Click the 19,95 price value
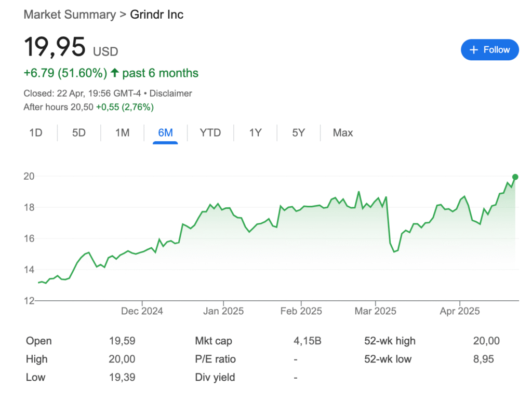The height and width of the screenshot is (401, 532). (x=55, y=47)
